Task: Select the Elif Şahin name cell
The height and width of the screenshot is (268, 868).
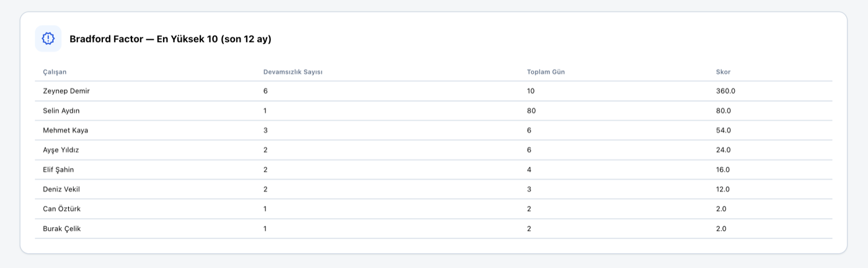Action: coord(58,170)
